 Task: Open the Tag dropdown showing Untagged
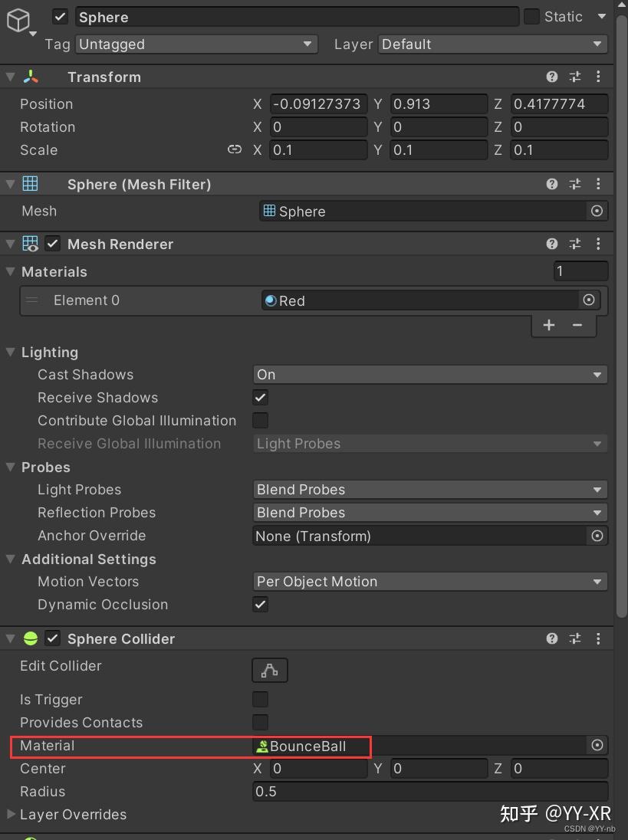(196, 44)
